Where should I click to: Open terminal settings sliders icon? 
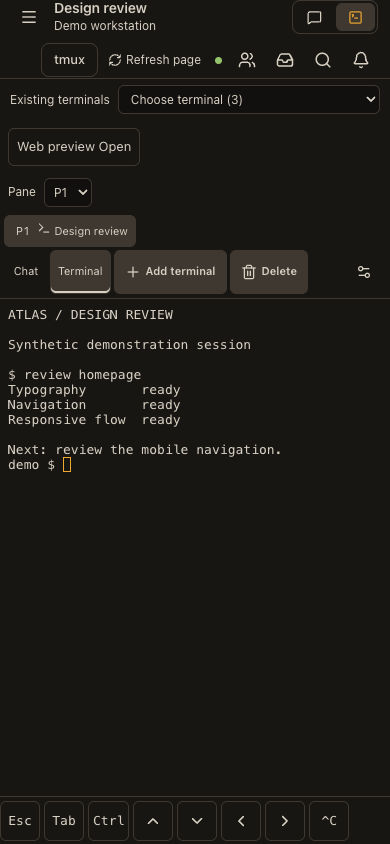tap(364, 272)
